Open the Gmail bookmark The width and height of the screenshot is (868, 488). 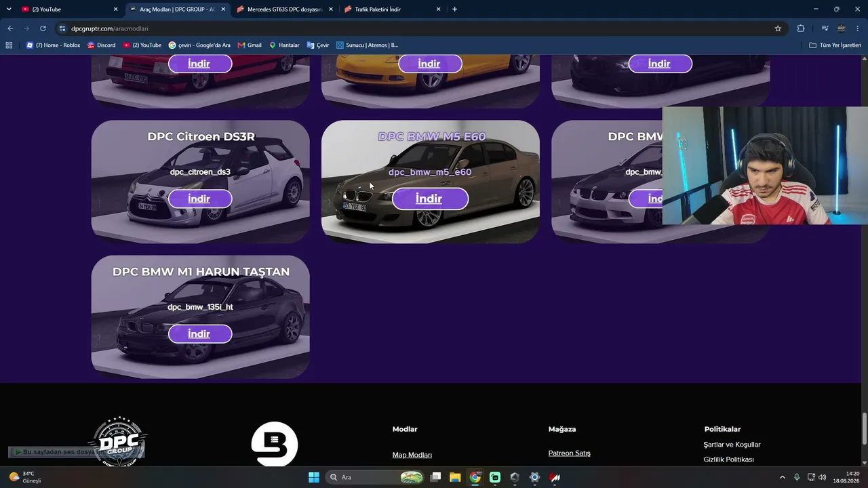pos(250,45)
